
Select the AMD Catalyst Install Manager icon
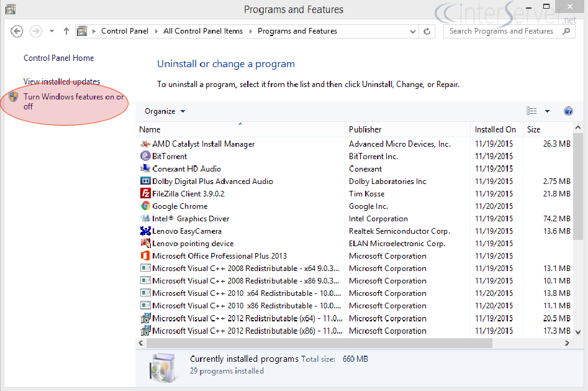pos(145,144)
